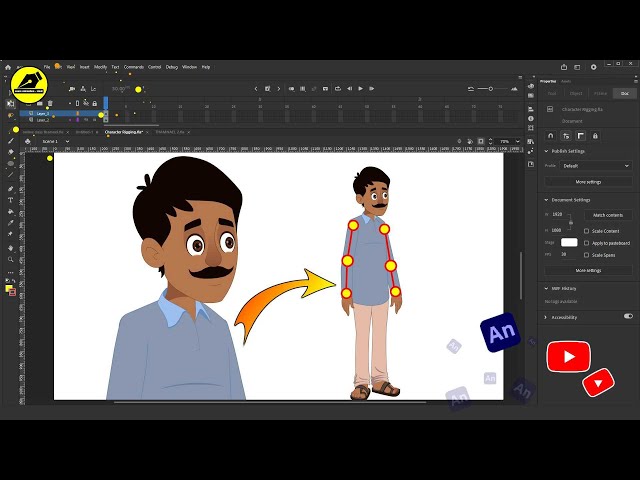Select the Line tool
Viewport: 640px width, 480px height.
(11, 175)
